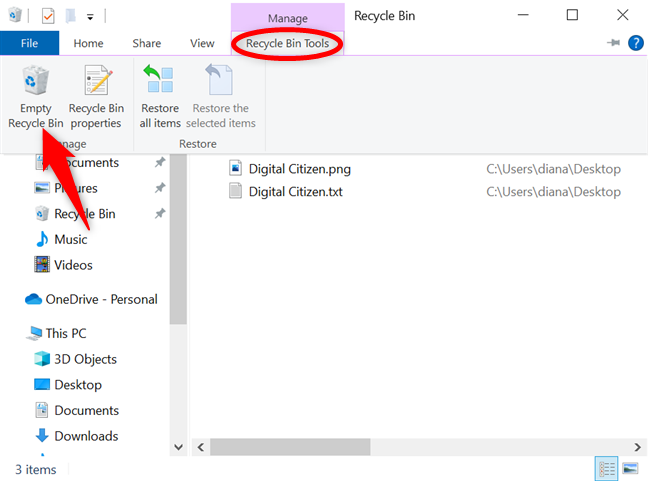The image size is (648, 481).
Task: Click Restore the selected items
Action: tap(220, 98)
